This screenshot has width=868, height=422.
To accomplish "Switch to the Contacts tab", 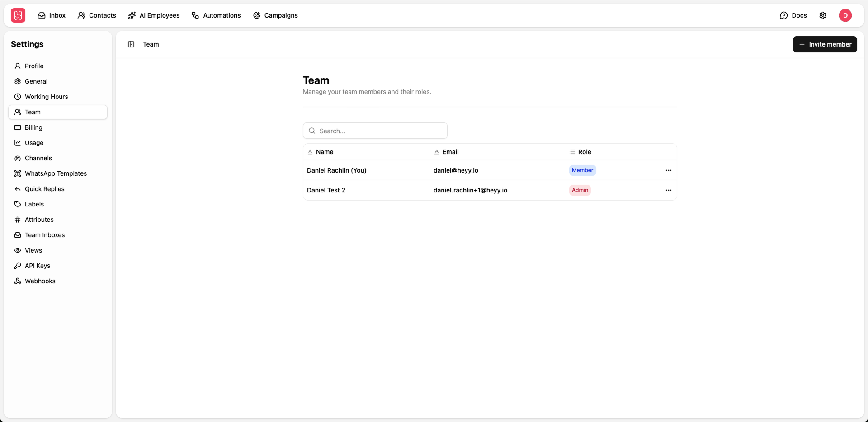I will tap(97, 15).
